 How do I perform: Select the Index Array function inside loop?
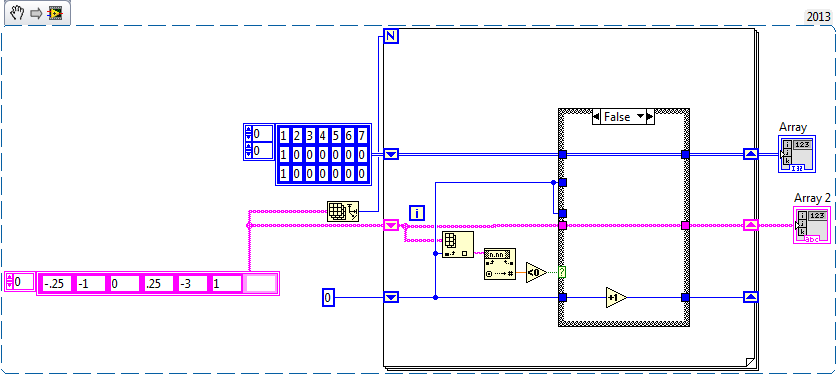[457, 244]
